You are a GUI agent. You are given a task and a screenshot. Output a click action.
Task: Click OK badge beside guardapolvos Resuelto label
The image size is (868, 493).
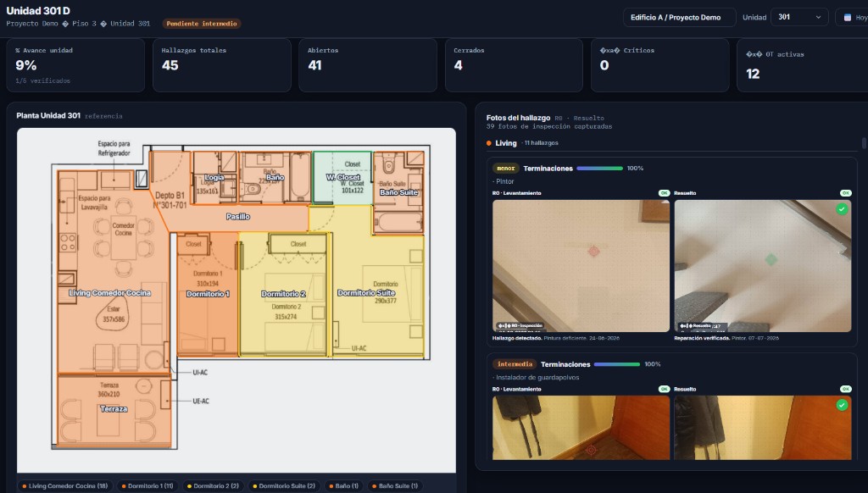click(845, 389)
